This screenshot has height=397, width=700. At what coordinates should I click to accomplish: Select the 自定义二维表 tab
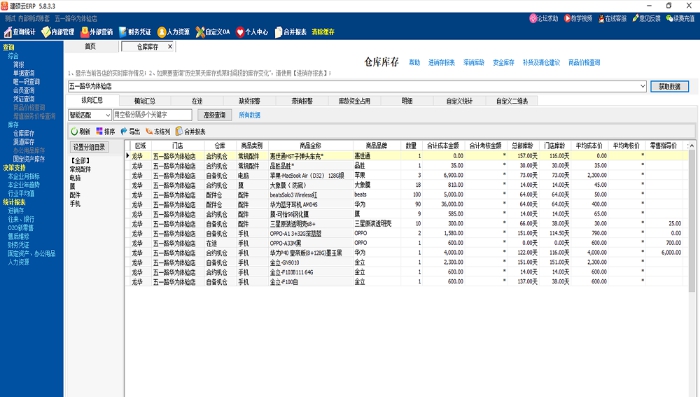point(512,101)
